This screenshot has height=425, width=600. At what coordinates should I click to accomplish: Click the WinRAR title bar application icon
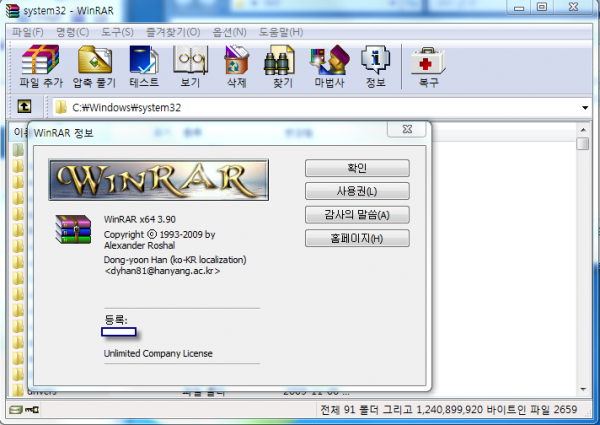click(12, 10)
